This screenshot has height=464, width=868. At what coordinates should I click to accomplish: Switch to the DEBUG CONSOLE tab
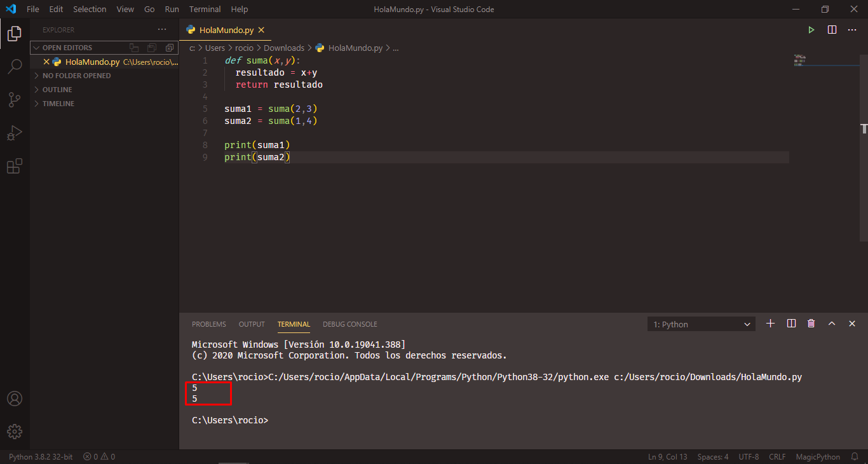[349, 324]
